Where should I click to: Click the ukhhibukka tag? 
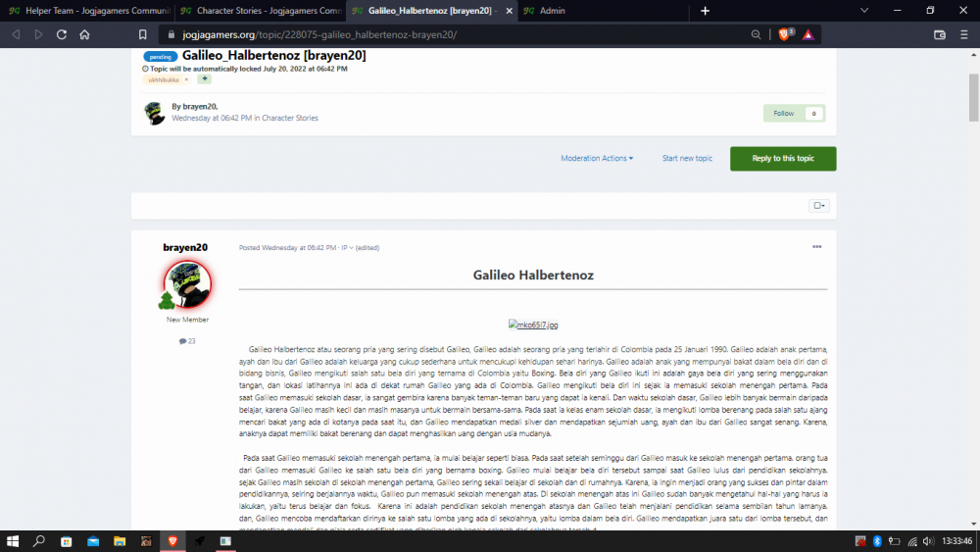click(163, 80)
